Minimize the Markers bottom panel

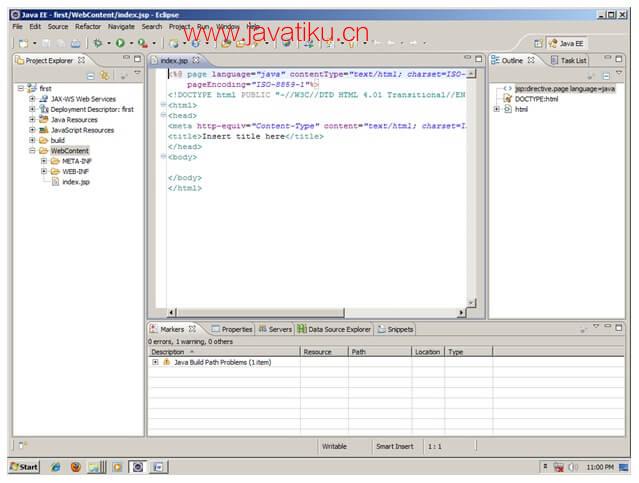pos(608,326)
